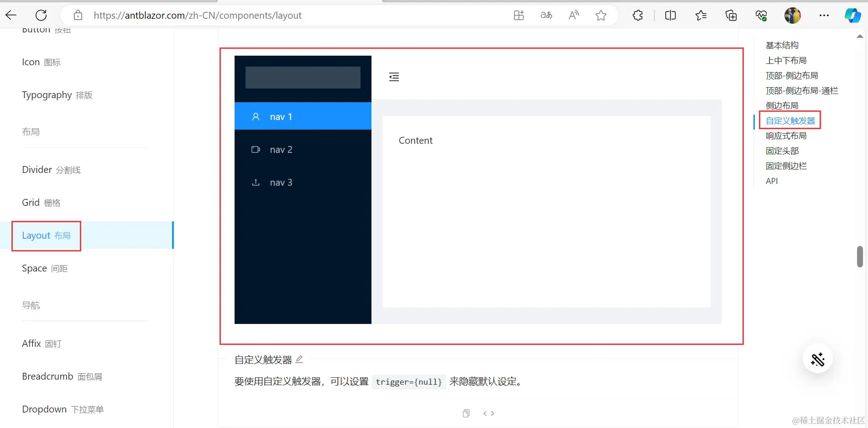Open the Icon 图标 component page
Image resolution: width=868 pixels, height=428 pixels.
(41, 62)
